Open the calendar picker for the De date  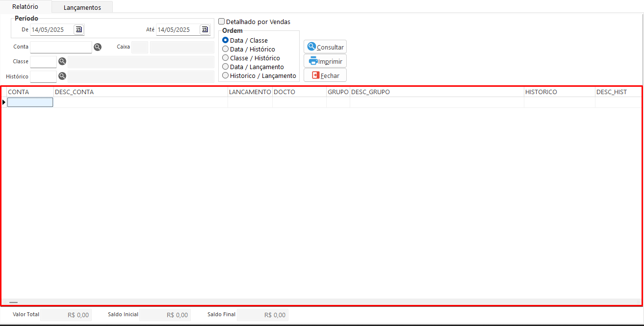tap(78, 29)
